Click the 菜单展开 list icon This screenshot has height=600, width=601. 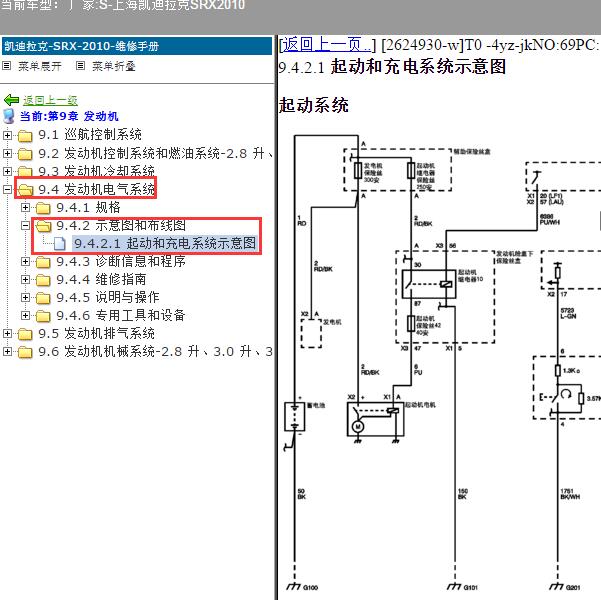[x=7, y=66]
